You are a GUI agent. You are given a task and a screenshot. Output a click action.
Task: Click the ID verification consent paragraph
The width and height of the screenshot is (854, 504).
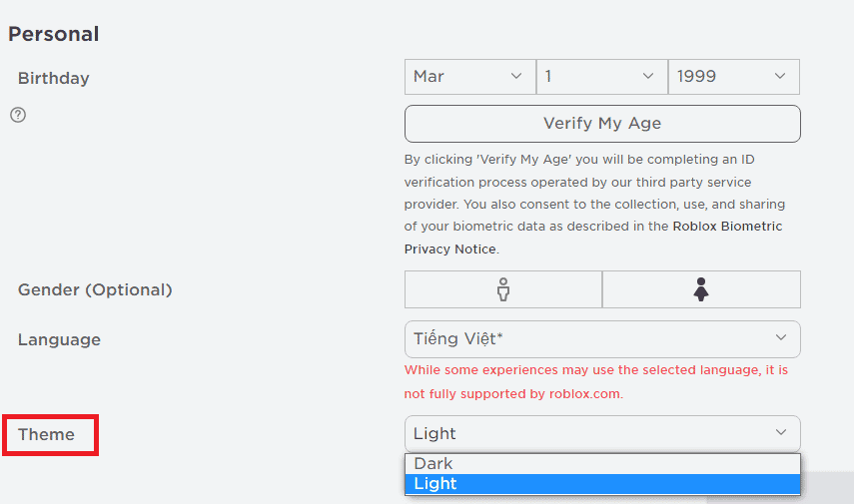point(594,205)
